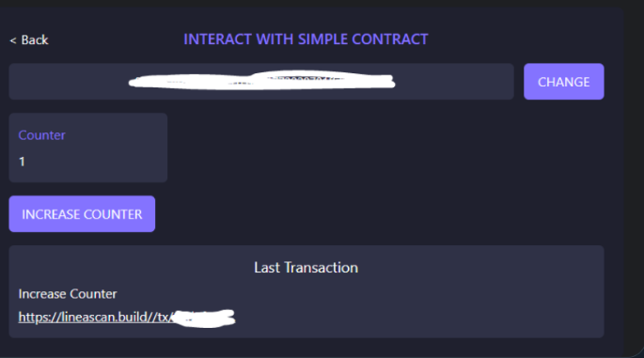Click the https prefix of the transaction link

click(35, 317)
